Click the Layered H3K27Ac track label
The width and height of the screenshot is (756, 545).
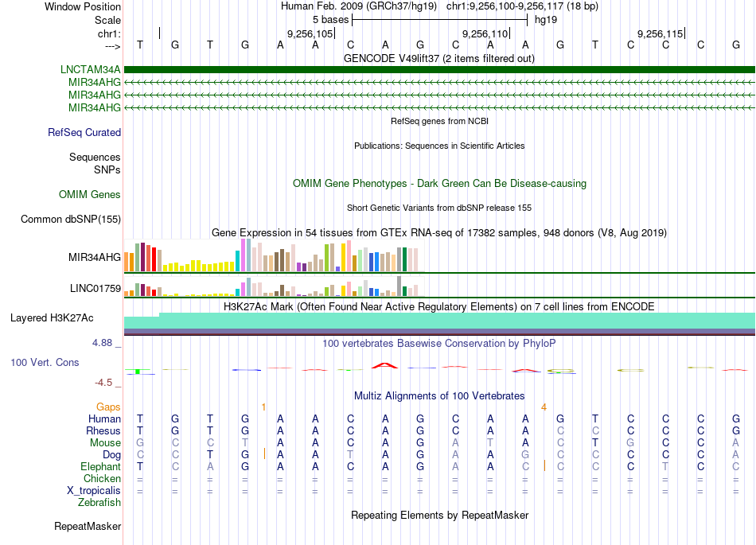[52, 318]
